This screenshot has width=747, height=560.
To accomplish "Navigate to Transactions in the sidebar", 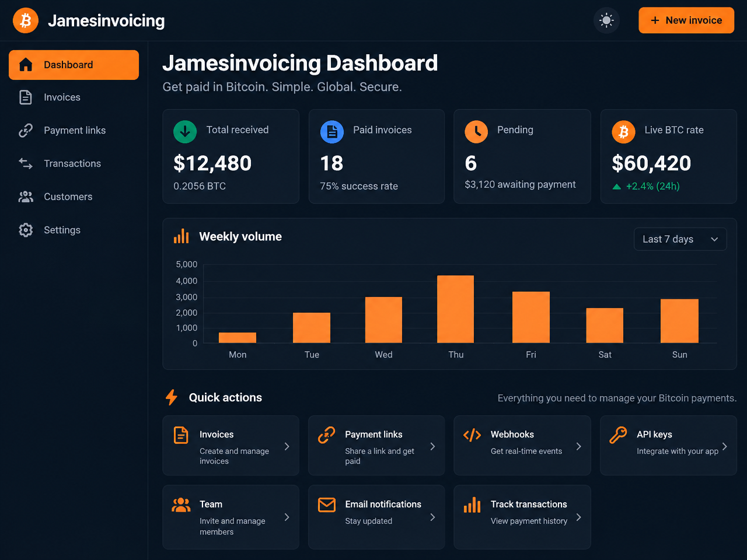I will coord(74,164).
